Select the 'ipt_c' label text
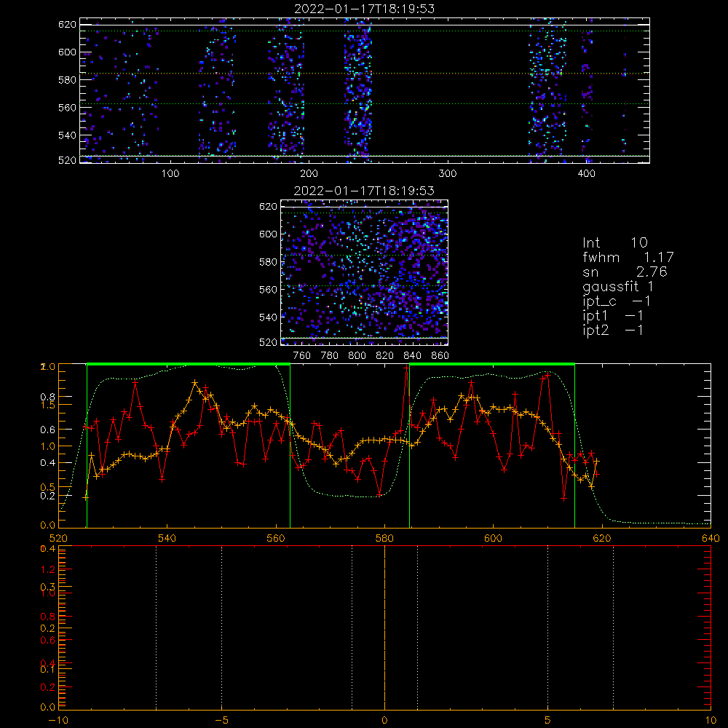 [x=600, y=302]
